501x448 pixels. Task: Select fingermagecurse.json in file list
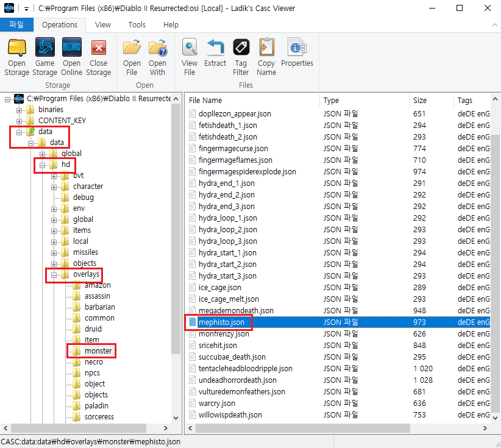(233, 149)
